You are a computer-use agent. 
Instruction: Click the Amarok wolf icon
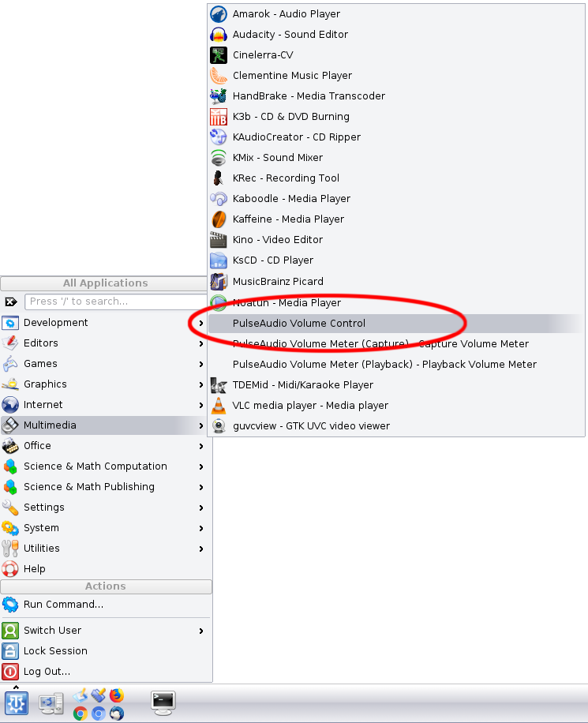tap(219, 14)
